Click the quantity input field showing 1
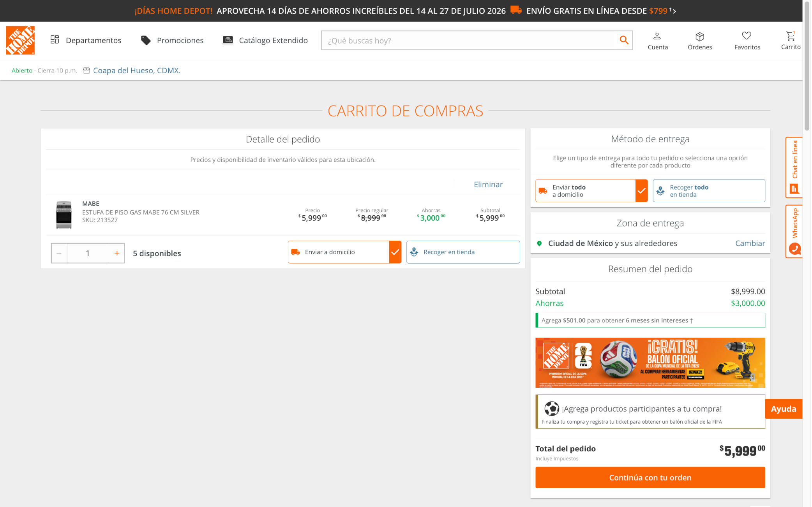812x507 pixels. (88, 253)
